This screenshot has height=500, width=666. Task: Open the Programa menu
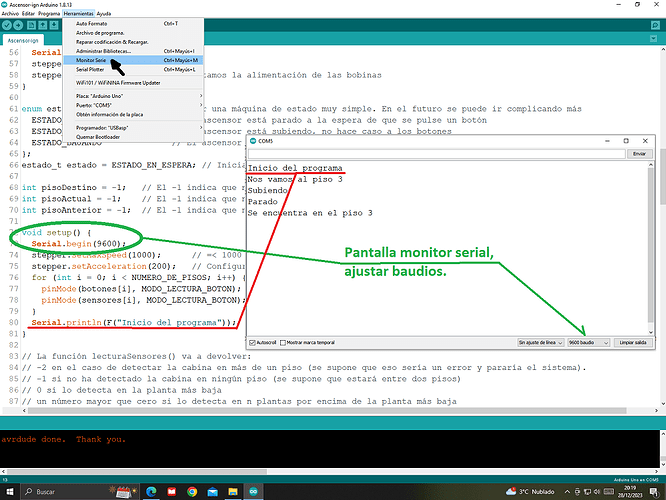(x=49, y=14)
